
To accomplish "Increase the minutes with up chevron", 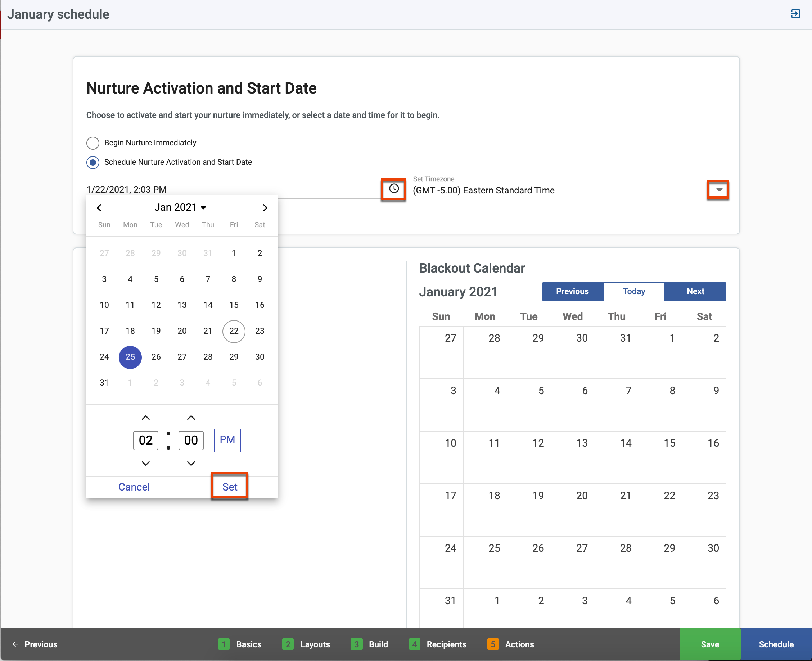I will 191,418.
